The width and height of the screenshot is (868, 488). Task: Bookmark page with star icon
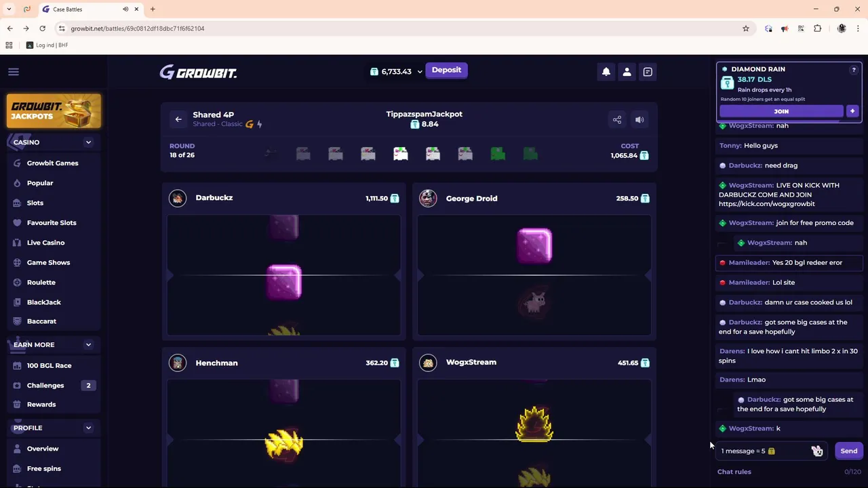tap(746, 28)
